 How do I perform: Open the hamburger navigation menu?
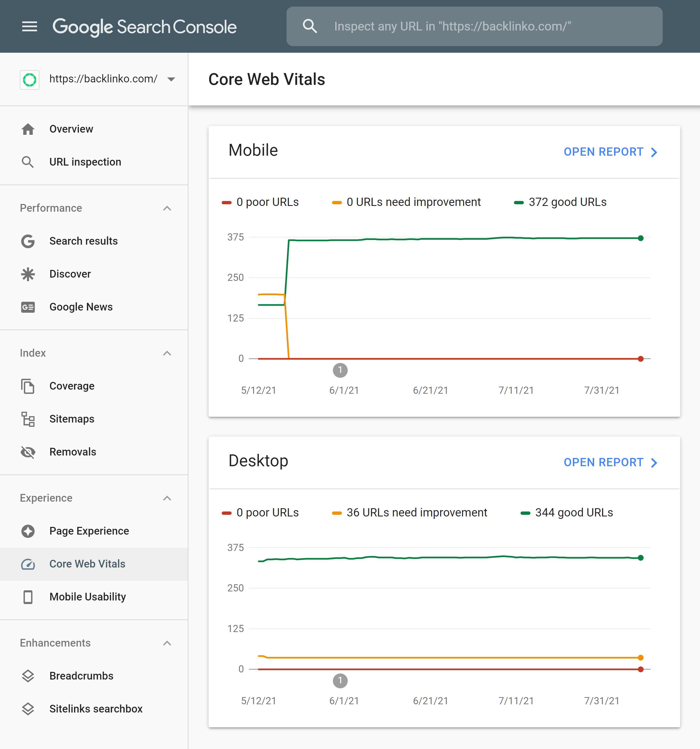(29, 26)
